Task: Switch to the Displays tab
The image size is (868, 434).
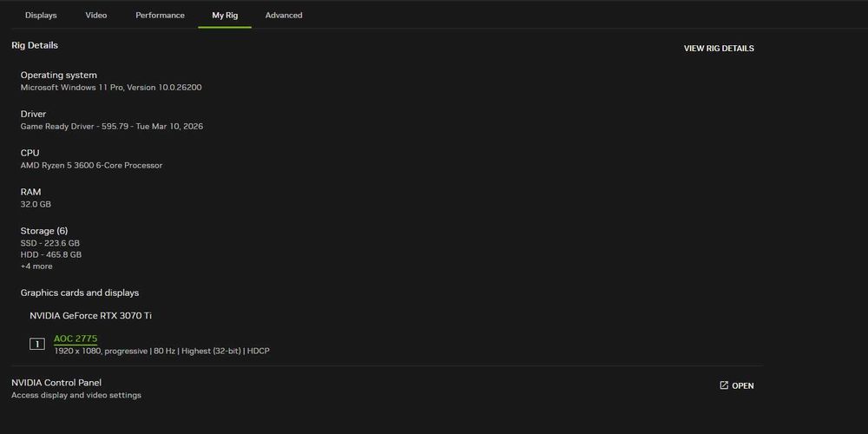Action: (x=41, y=16)
